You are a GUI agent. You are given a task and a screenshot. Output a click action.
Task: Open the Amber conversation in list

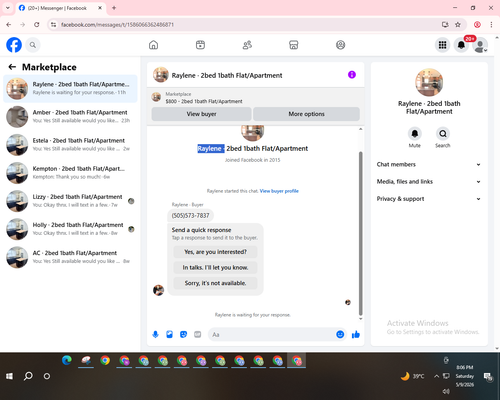(70, 117)
